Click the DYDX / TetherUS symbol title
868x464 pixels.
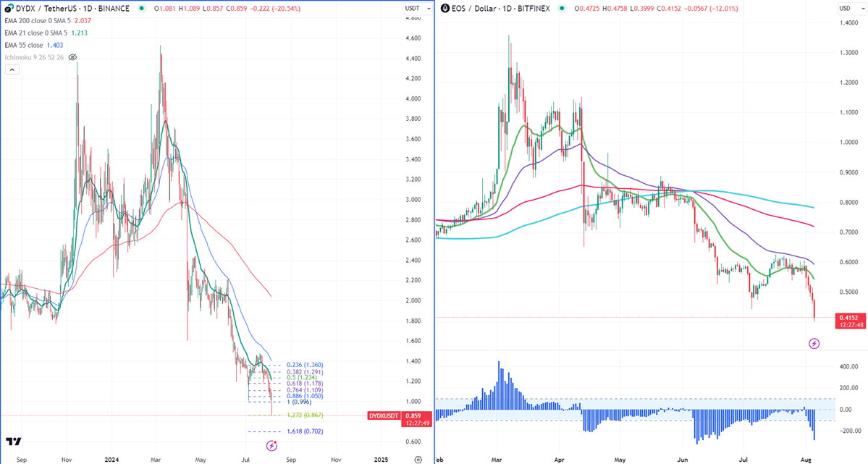tap(72, 8)
